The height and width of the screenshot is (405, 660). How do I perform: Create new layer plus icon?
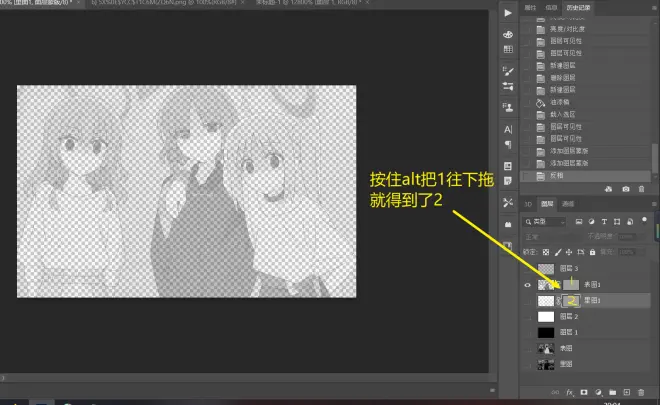click(627, 392)
